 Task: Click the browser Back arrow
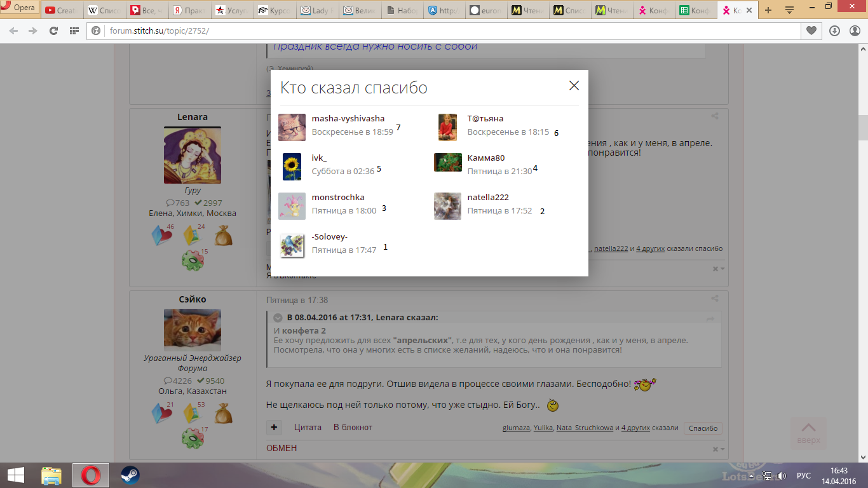tap(13, 30)
